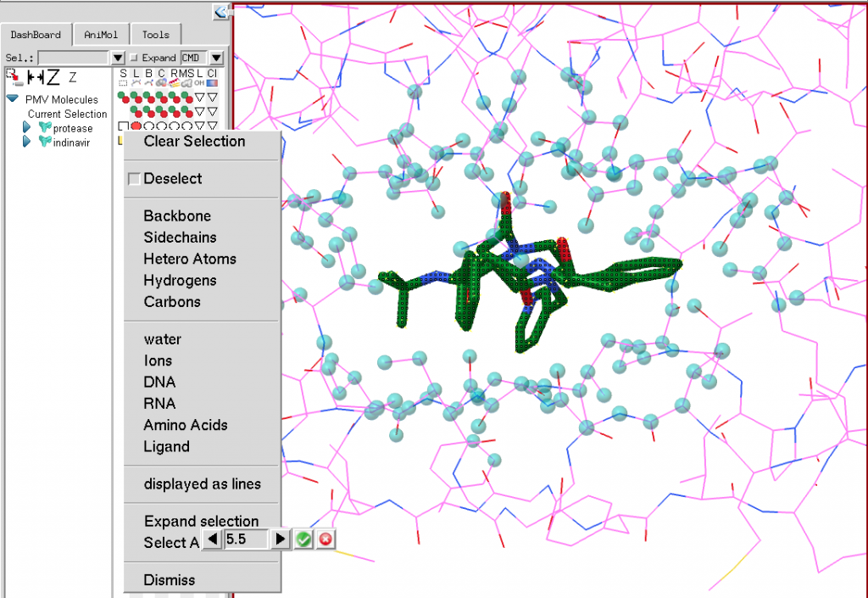
Task: Enable protease ball-and-stick circle
Action: [x=148, y=126]
